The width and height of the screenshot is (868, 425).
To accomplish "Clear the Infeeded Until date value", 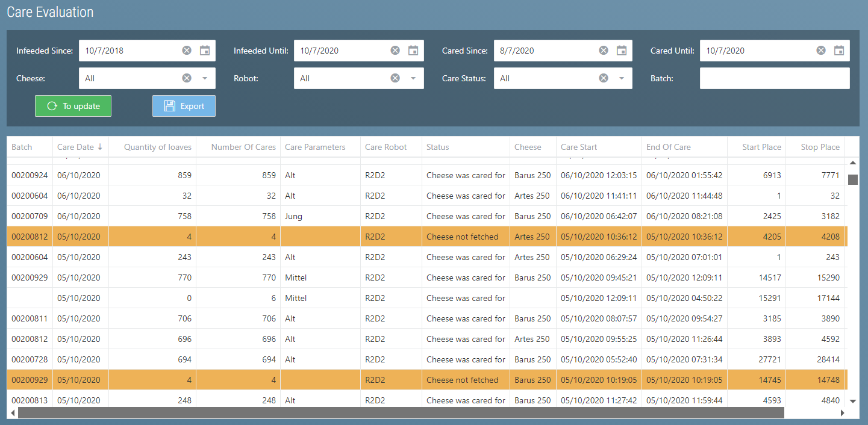I will tap(395, 51).
